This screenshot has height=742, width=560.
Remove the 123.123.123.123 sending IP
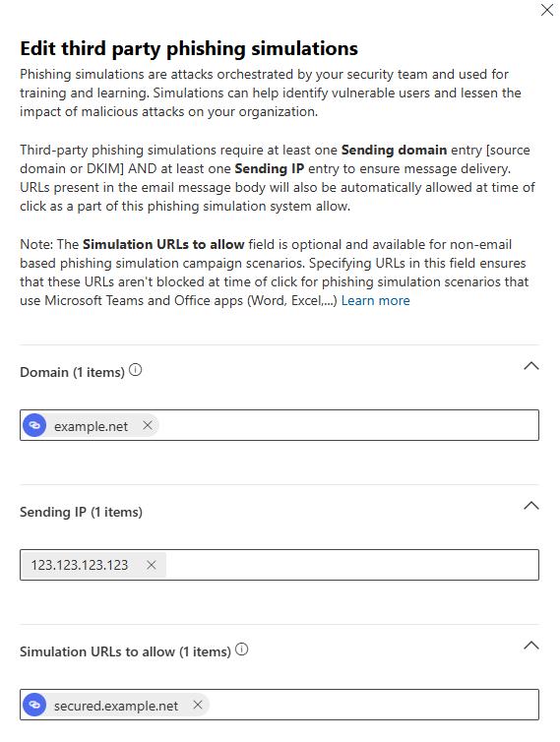152,565
